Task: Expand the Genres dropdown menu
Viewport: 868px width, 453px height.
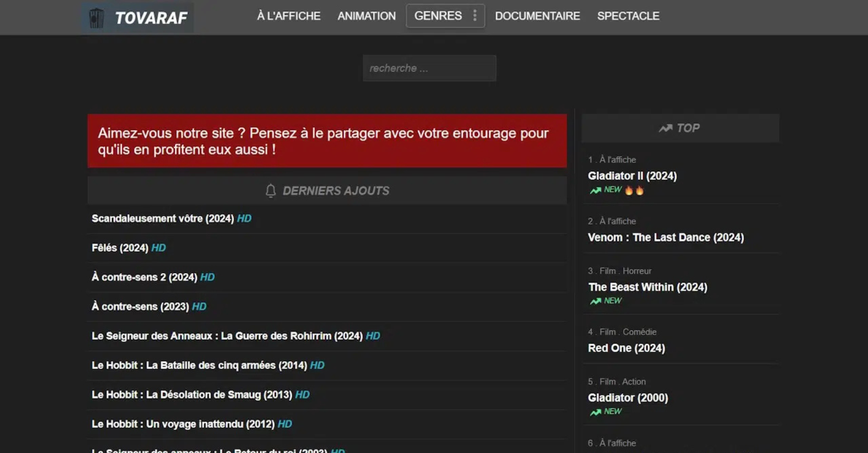Action: (438, 16)
